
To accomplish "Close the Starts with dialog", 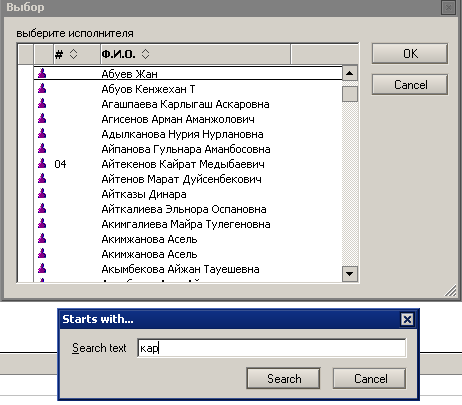I will (x=407, y=319).
